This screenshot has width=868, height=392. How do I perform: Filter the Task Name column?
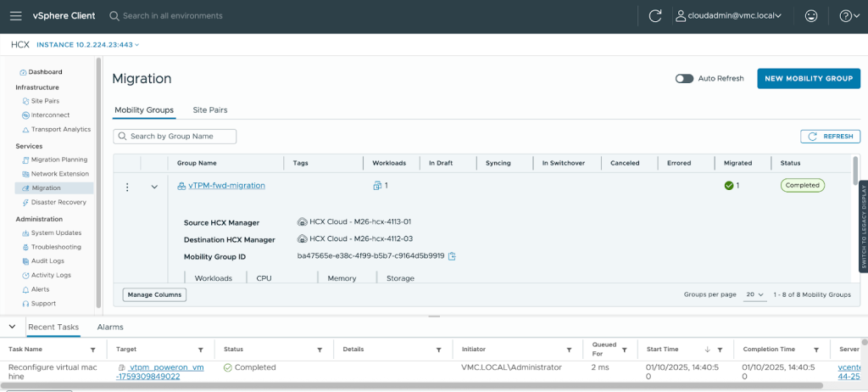coord(93,350)
